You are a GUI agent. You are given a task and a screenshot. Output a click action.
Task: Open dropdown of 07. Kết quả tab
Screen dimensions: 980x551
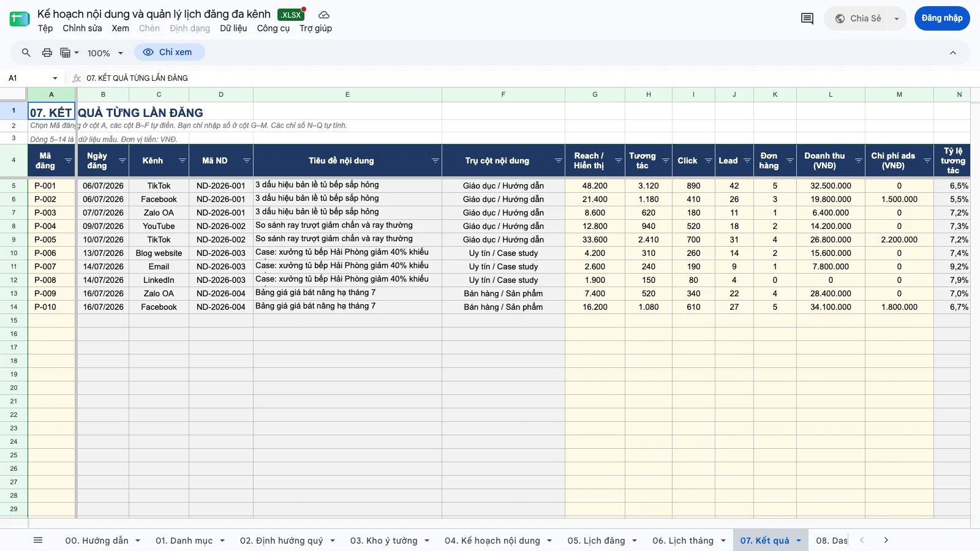coord(799,541)
